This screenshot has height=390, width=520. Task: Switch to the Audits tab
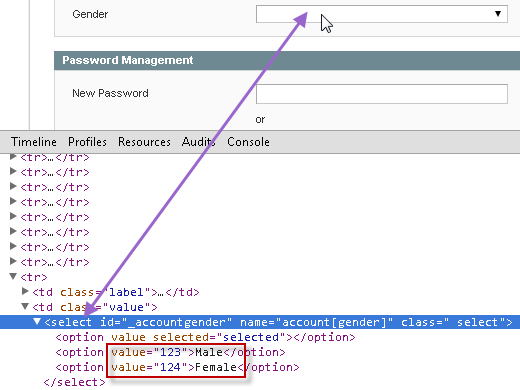click(198, 142)
